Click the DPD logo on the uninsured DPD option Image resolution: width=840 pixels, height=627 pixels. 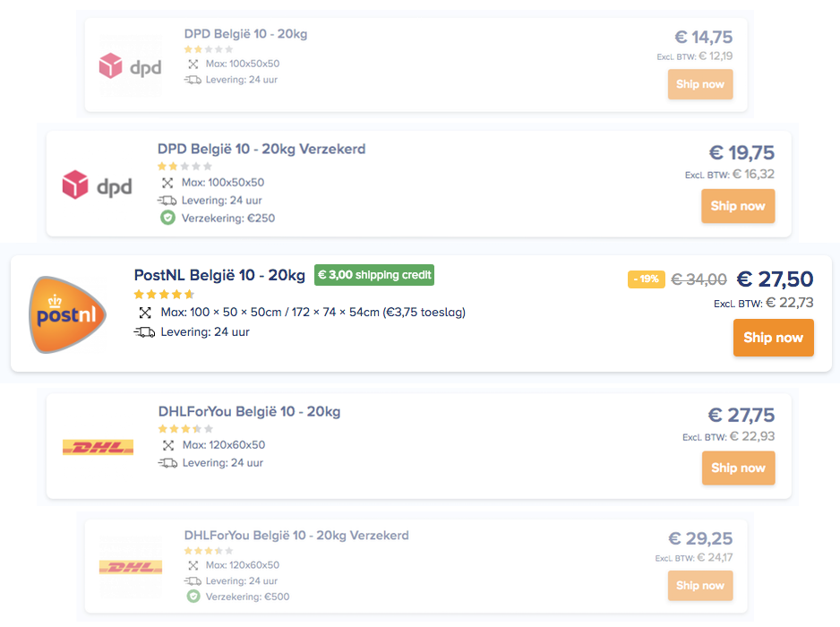(x=130, y=66)
